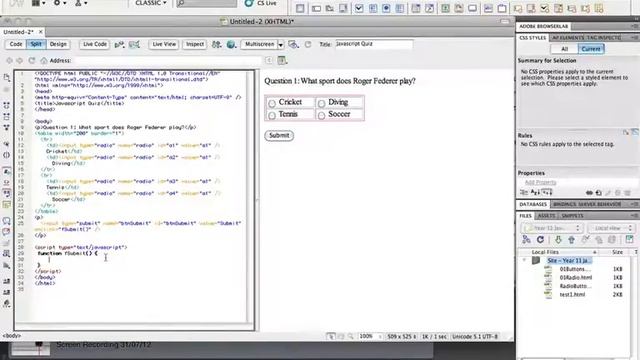
Task: Select the Untitled-2 document tab
Action: pyautogui.click(x=18, y=31)
